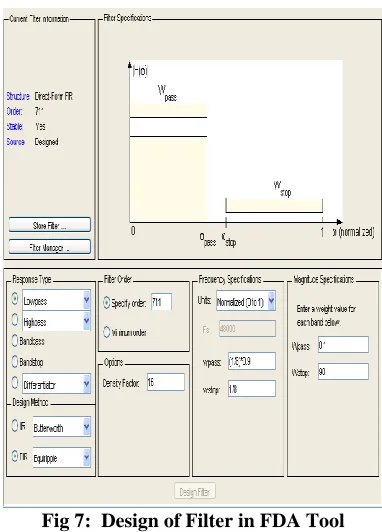Click the Specify order input field
This screenshot has height=532, width=382.
point(161,302)
